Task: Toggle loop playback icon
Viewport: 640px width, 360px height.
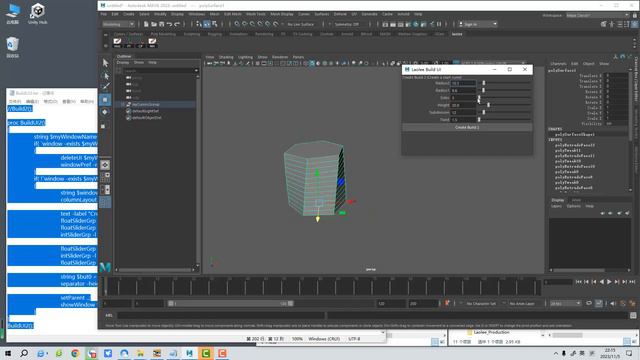Action: (589, 303)
